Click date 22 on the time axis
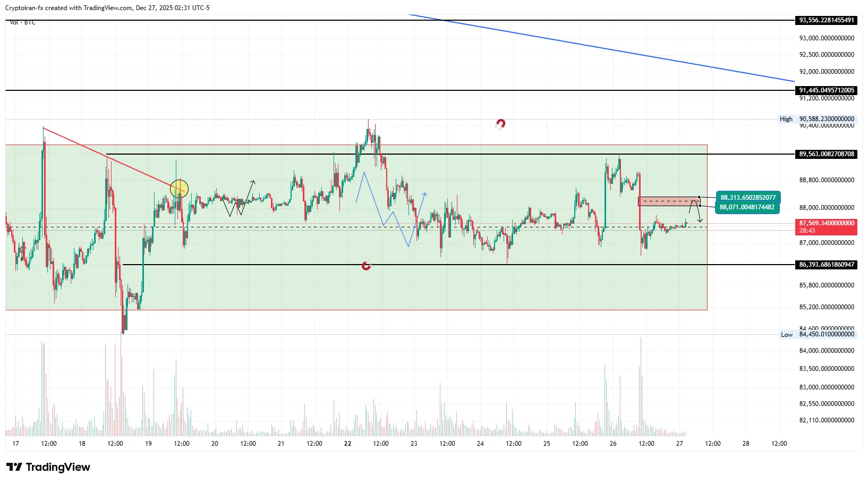Viewport: 868px width, 483px height. coord(347,444)
